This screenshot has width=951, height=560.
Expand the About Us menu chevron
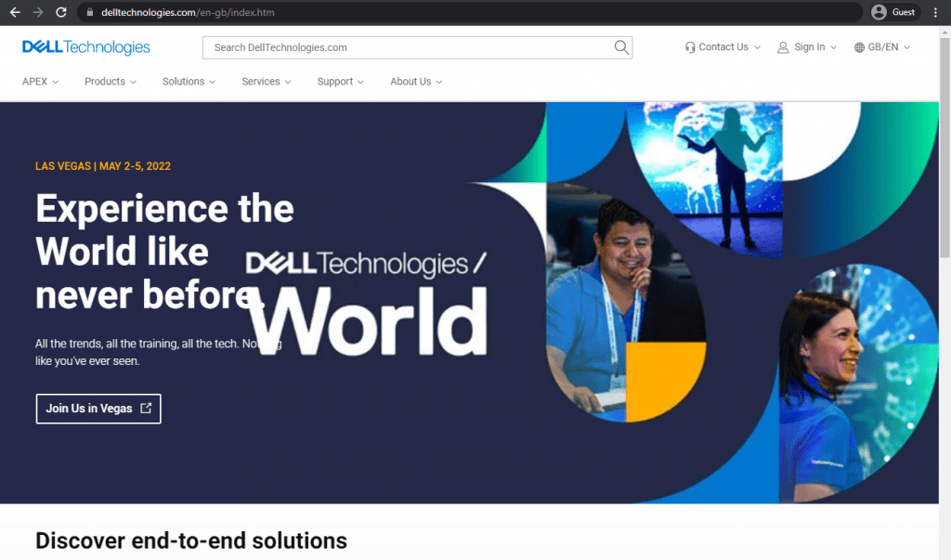click(x=438, y=82)
